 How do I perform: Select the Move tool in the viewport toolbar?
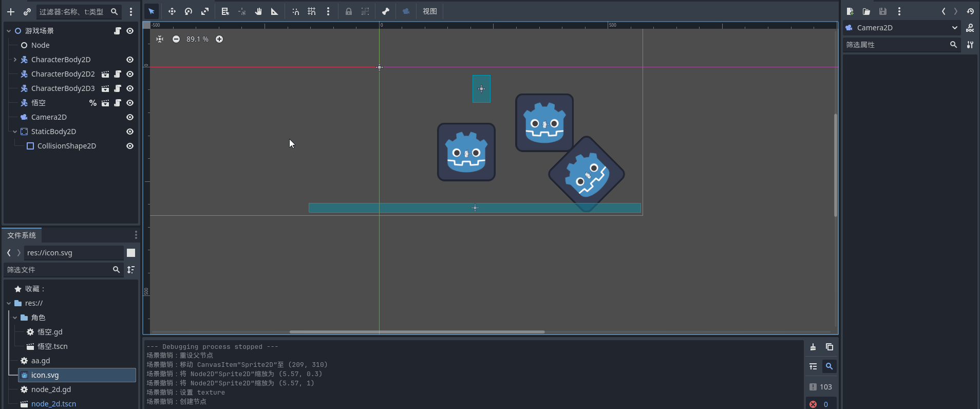pyautogui.click(x=172, y=11)
